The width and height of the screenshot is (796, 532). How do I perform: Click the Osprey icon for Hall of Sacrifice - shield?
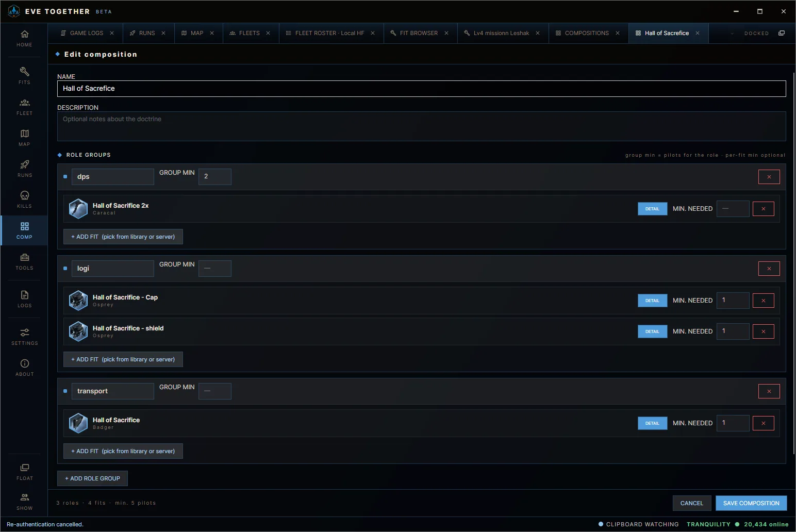point(78,331)
